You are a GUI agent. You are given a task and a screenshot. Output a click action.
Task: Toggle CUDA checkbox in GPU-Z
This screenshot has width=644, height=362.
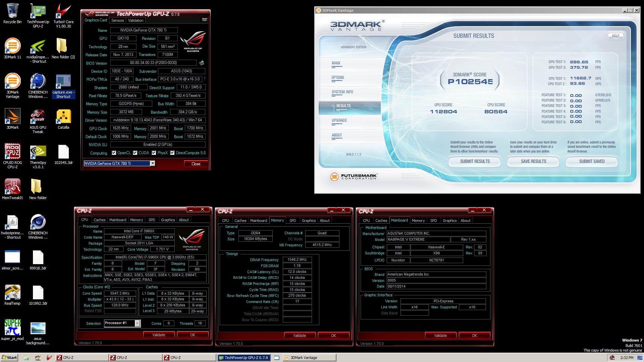coord(135,153)
